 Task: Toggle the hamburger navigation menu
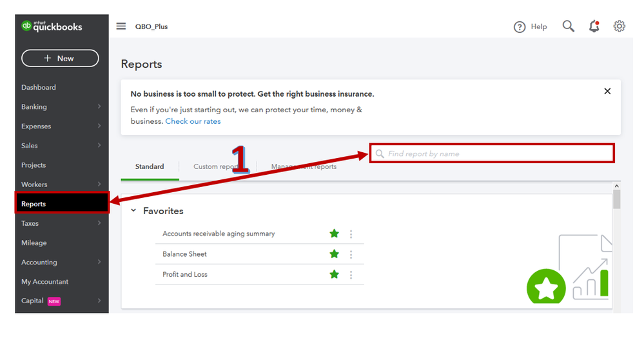(121, 26)
